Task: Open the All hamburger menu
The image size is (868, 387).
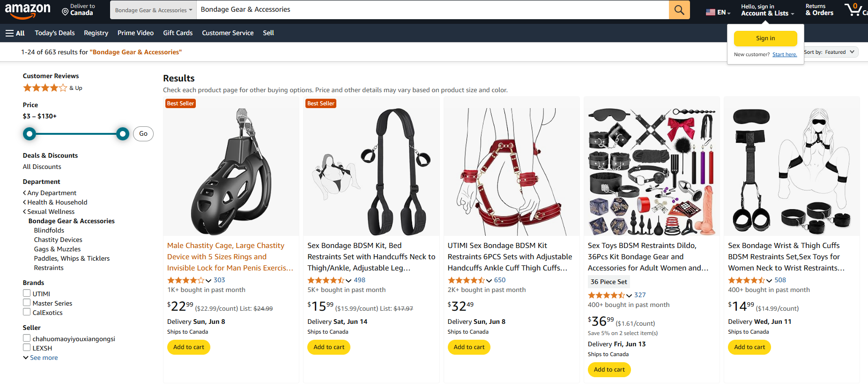Action: coord(15,33)
